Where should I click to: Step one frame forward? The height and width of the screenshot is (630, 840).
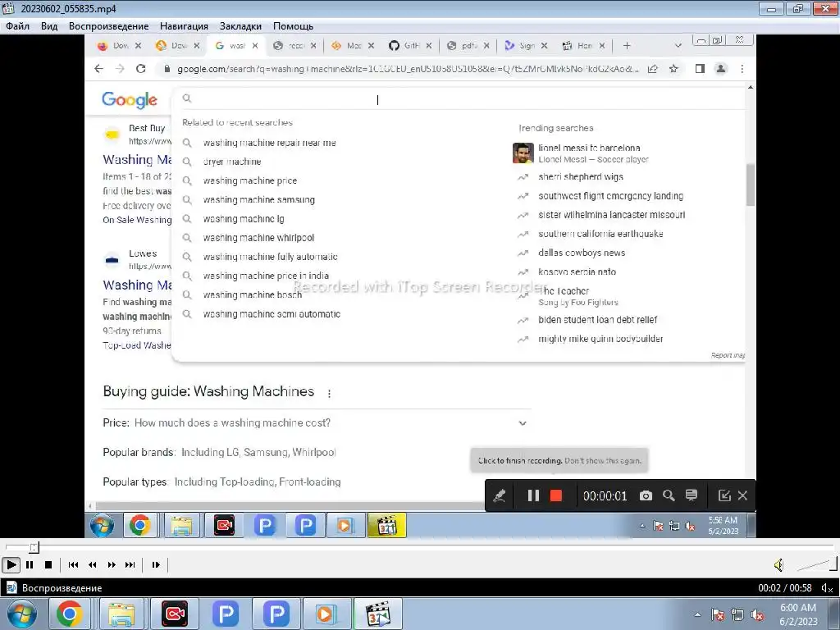(x=156, y=564)
